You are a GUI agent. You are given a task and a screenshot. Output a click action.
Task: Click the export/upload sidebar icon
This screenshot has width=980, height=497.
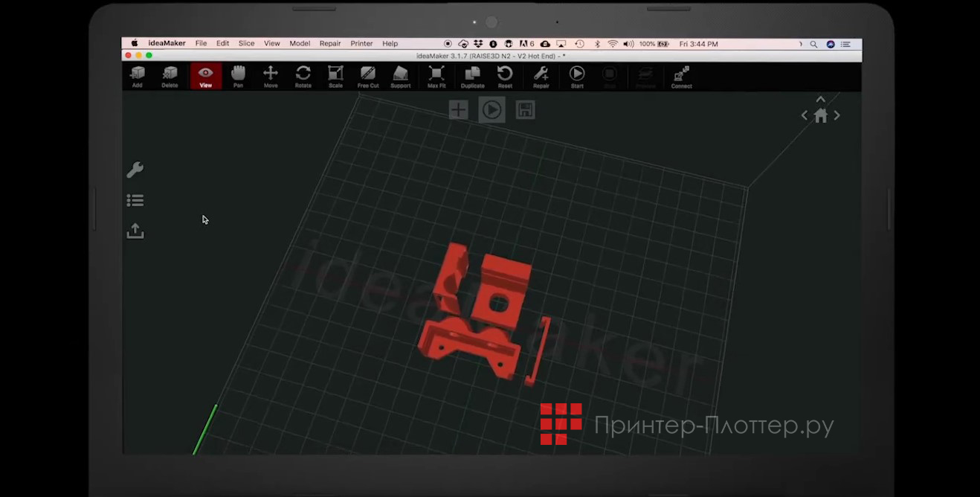tap(135, 231)
